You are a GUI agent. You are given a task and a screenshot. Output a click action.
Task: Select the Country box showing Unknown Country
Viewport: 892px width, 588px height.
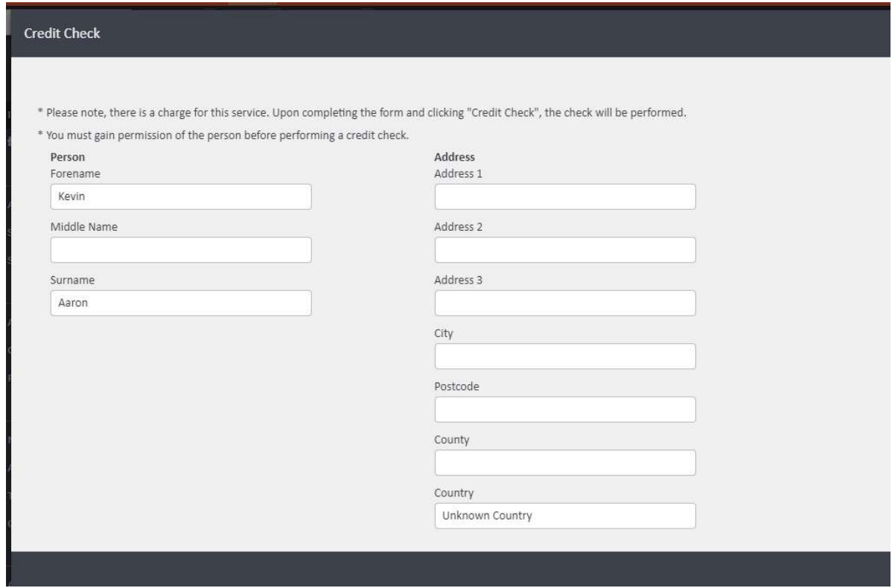(x=564, y=516)
